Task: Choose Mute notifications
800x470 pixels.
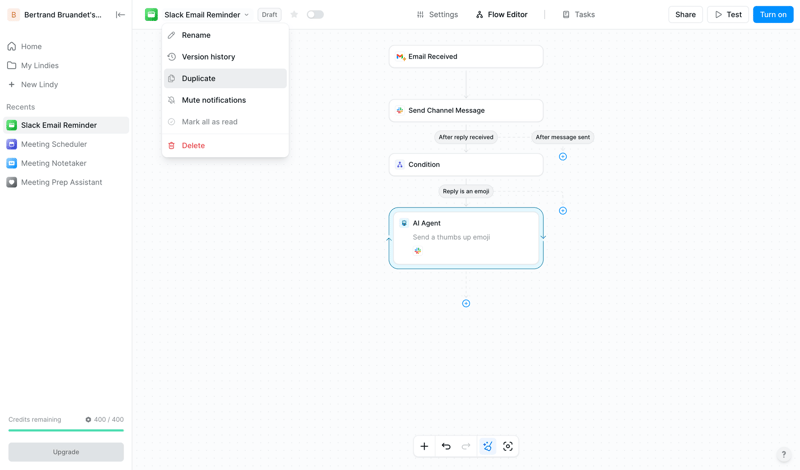Action: coord(225,100)
